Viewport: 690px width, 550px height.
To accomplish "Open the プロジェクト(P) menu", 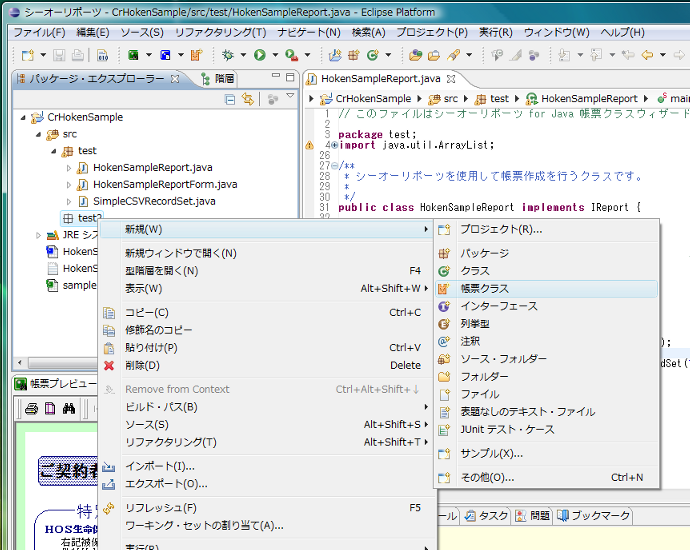I will tap(432, 33).
